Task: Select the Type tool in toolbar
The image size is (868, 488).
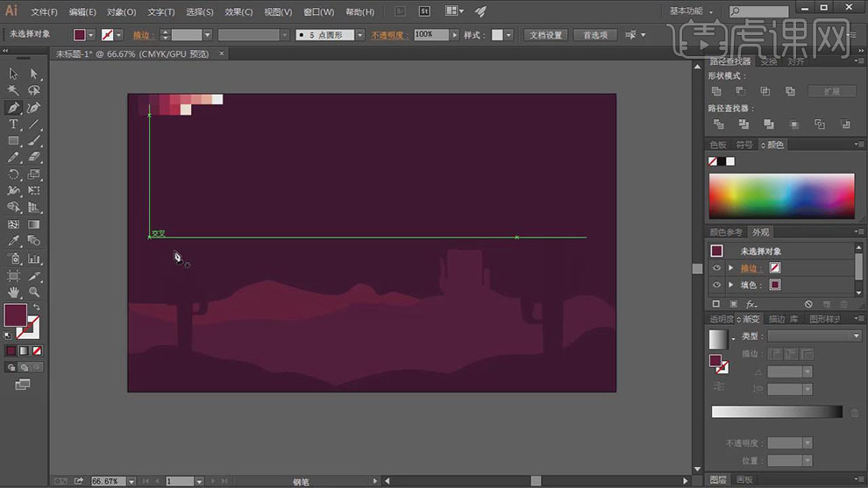Action: tap(13, 124)
